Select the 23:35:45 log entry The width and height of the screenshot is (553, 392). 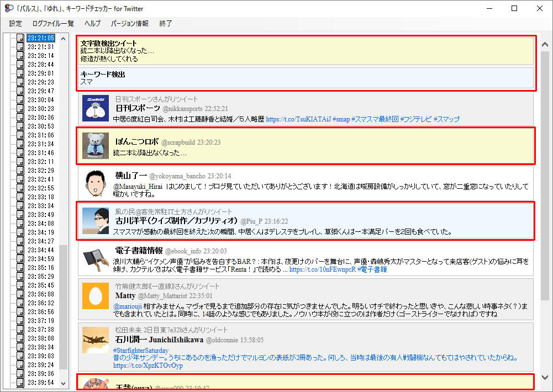click(41, 285)
